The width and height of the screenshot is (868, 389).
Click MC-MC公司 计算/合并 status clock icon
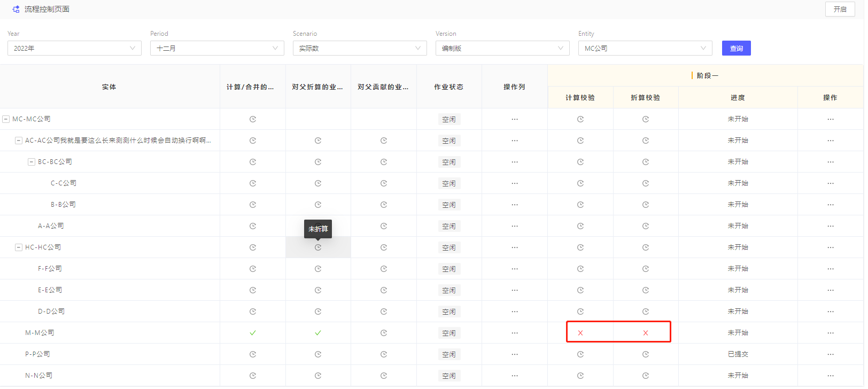(253, 119)
